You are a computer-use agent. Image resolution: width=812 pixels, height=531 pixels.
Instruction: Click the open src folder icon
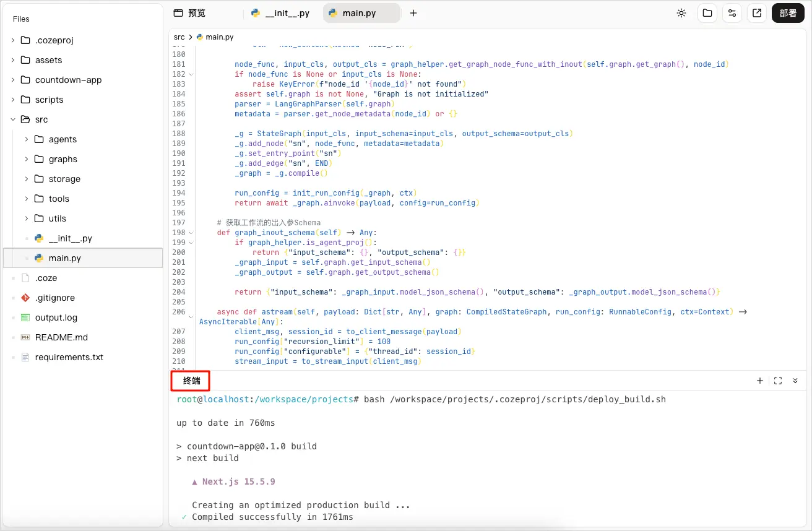[x=25, y=119]
